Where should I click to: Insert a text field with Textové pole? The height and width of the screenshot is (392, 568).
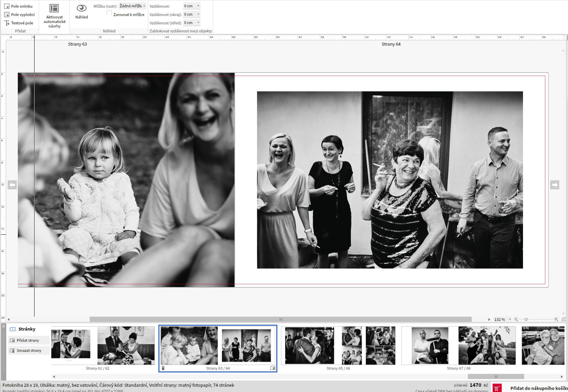point(19,23)
